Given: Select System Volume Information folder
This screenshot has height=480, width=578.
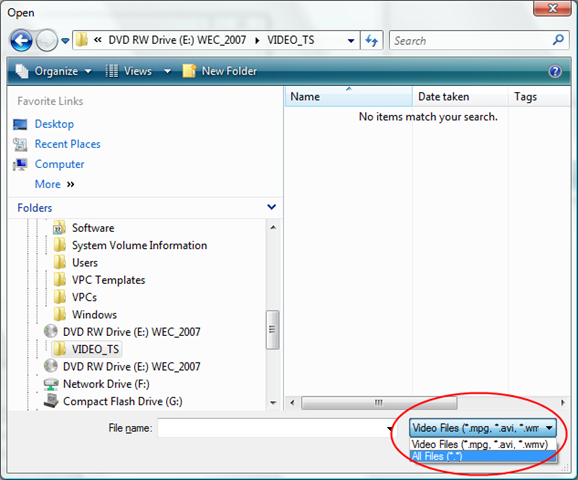Looking at the screenshot, I should 139,246.
